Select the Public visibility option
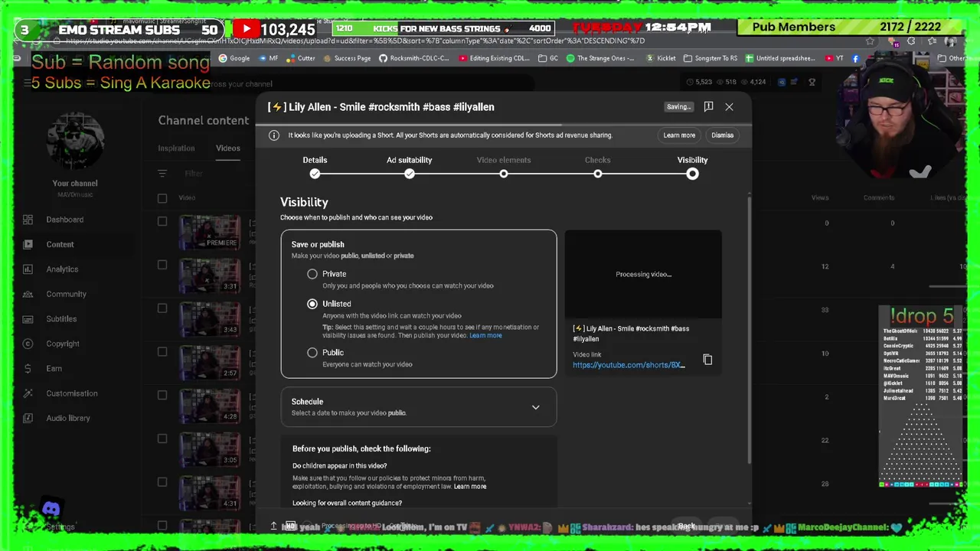This screenshot has width=980, height=551. tap(312, 353)
